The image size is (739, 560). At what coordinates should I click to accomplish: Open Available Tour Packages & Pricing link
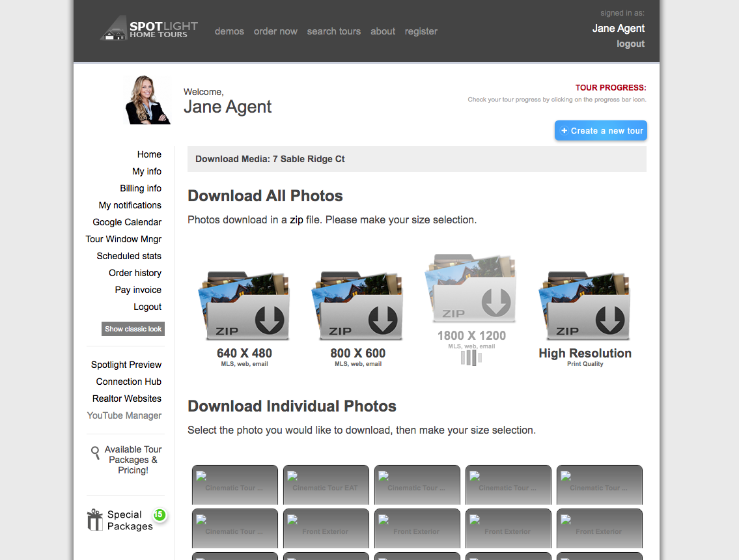click(x=133, y=460)
